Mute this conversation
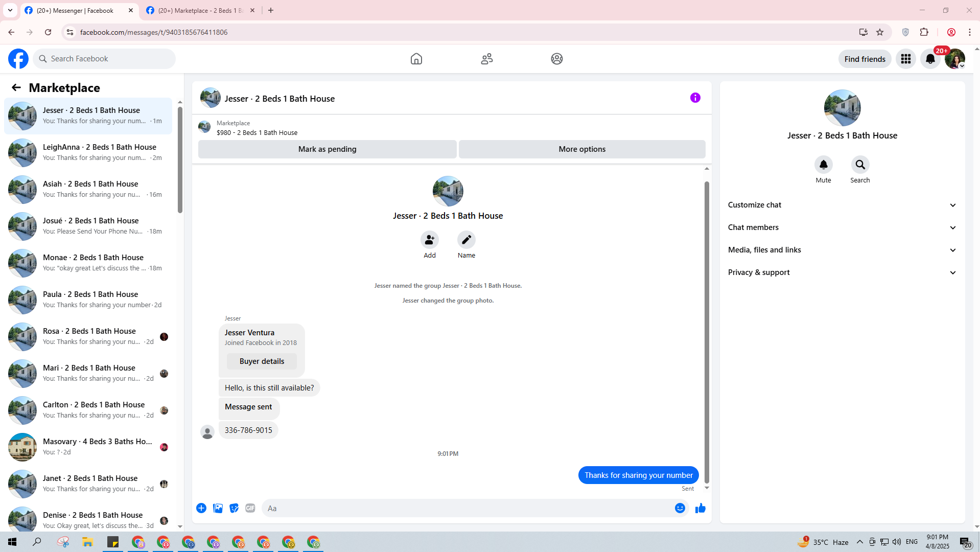Screen dimensions: 980x552 [x=823, y=165]
